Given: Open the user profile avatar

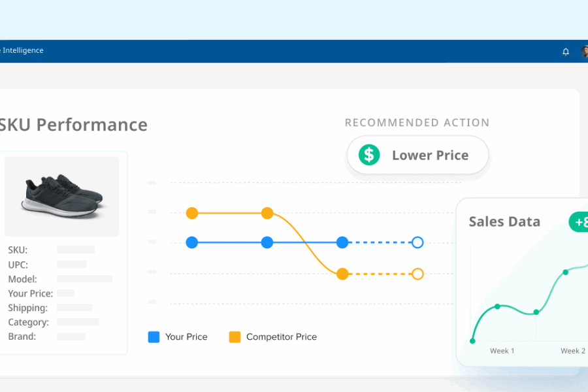Looking at the screenshot, I should (585, 52).
